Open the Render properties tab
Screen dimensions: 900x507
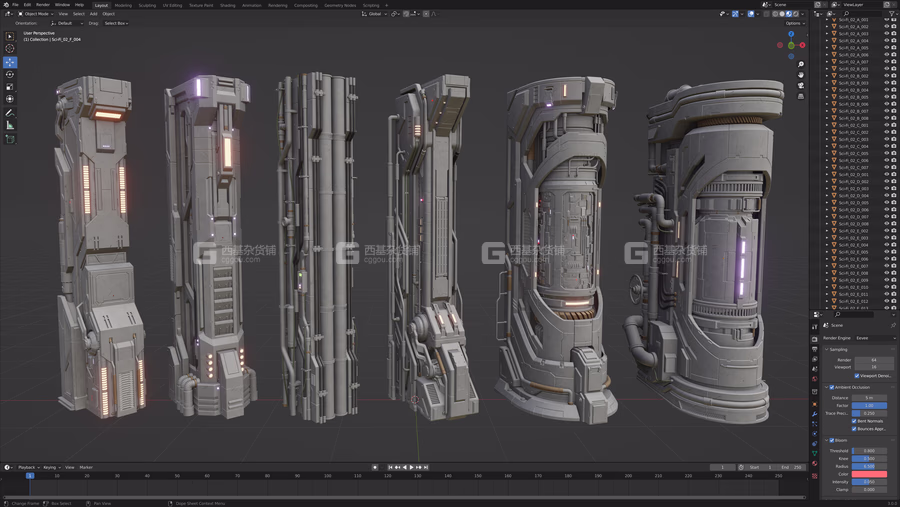click(x=814, y=339)
